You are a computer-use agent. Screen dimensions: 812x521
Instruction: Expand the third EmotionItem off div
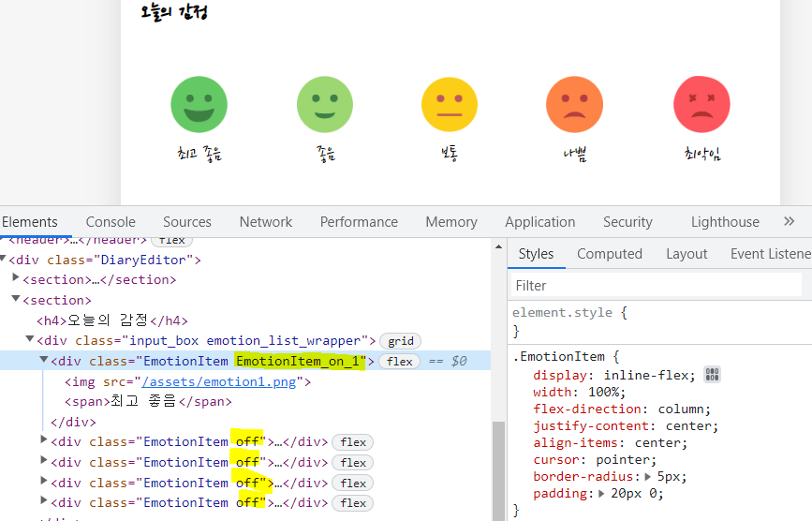click(44, 481)
